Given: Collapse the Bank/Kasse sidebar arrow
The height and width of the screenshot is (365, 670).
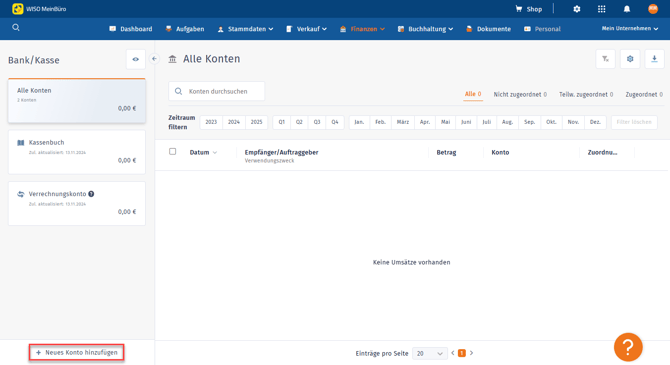Looking at the screenshot, I should pos(154,59).
